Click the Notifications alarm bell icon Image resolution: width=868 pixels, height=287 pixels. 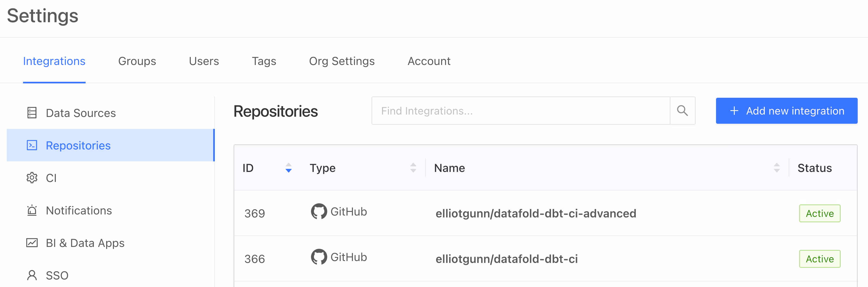tap(32, 210)
